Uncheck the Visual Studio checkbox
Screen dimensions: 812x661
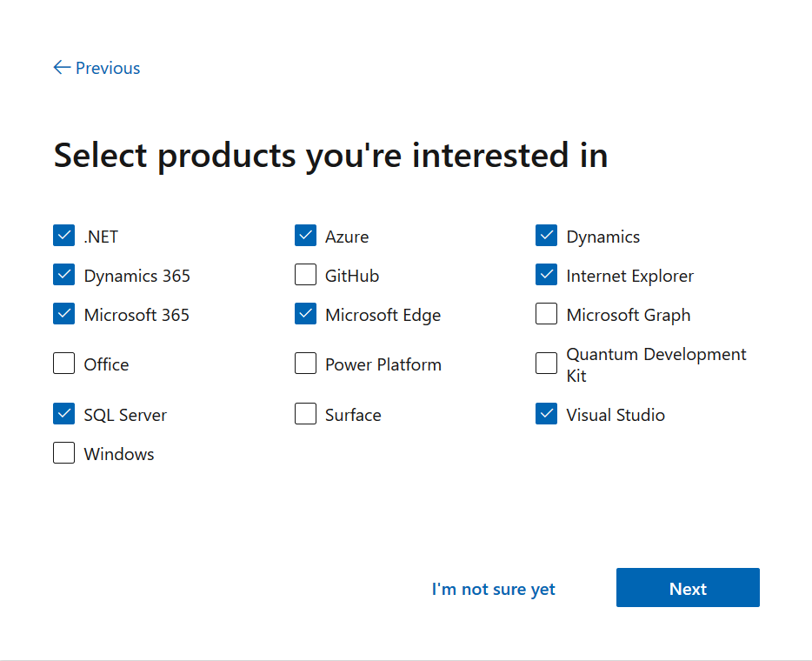click(x=546, y=414)
